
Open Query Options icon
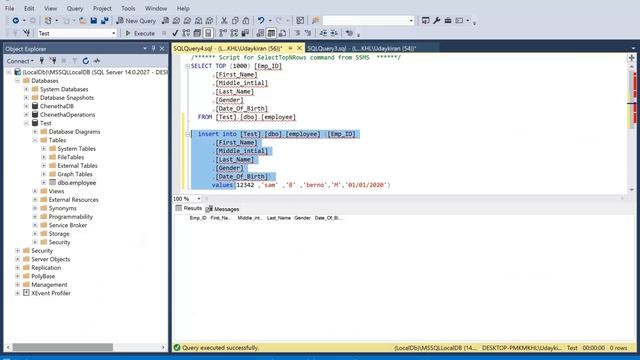pyautogui.click(x=197, y=33)
